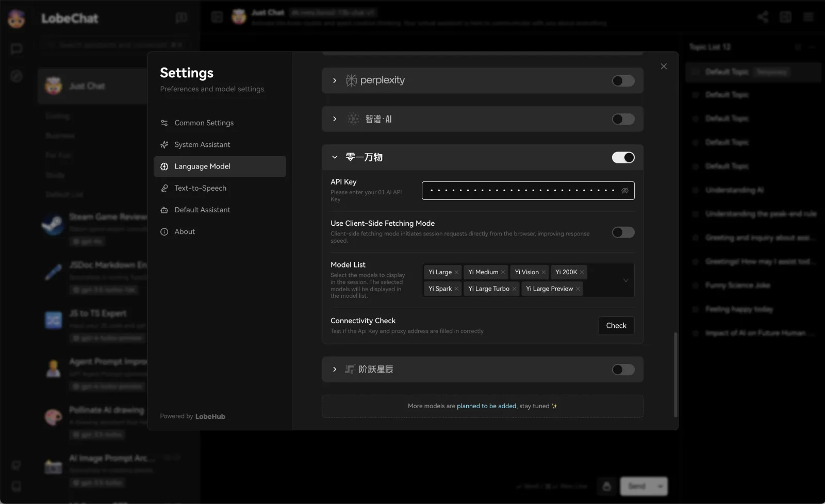Open the Language Model settings icon

(164, 166)
